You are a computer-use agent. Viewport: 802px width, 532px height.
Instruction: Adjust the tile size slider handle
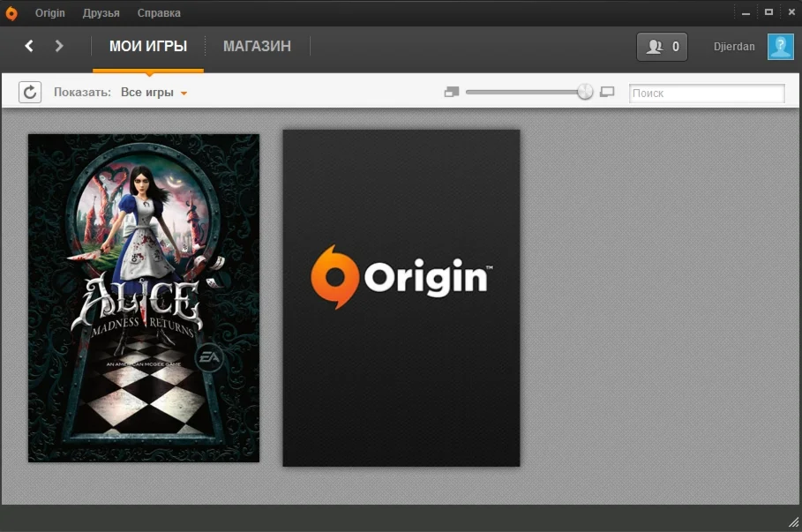(584, 91)
